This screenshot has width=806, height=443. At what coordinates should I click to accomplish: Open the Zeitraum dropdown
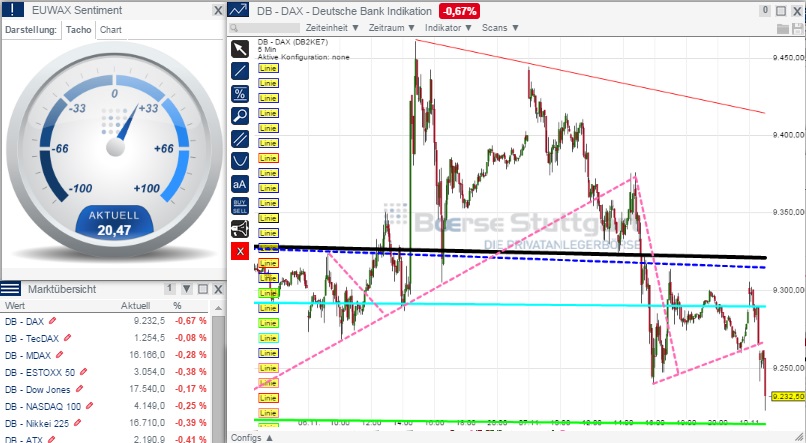coord(392,28)
